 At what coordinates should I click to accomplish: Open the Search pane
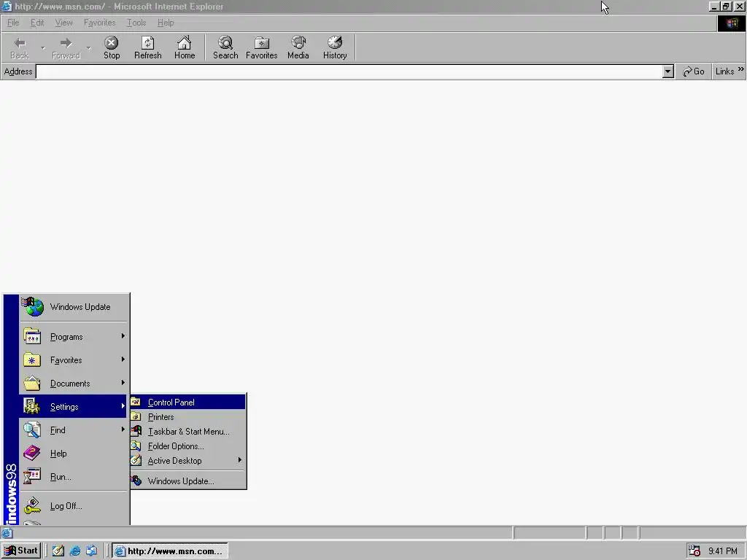click(x=225, y=47)
